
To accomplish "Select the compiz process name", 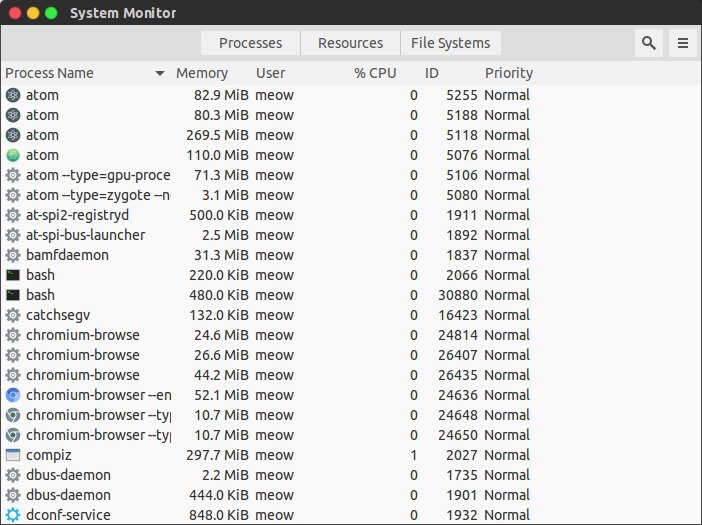I will tap(49, 455).
